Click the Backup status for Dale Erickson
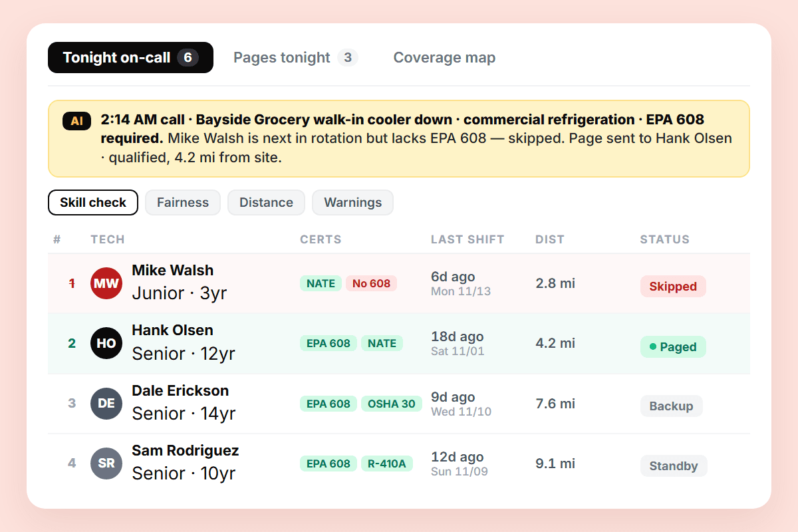Screen dimensions: 798x532 click(671, 406)
